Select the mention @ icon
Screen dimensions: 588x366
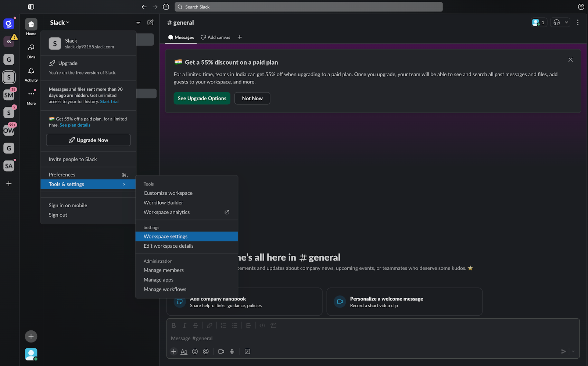[206, 351]
